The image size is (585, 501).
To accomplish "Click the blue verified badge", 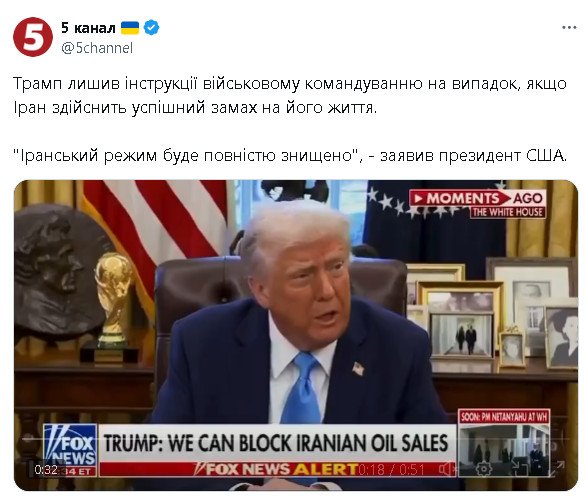I will (x=151, y=28).
